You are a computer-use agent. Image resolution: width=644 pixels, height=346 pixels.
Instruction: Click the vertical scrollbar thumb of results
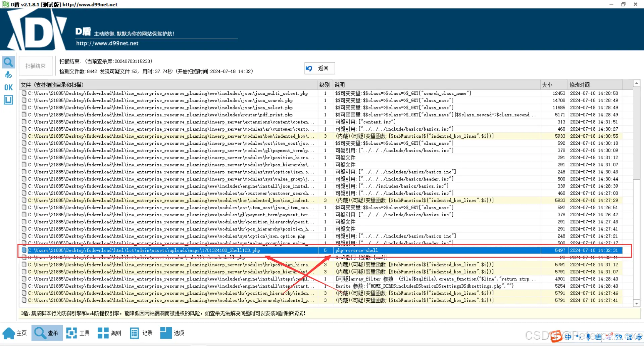click(636, 239)
